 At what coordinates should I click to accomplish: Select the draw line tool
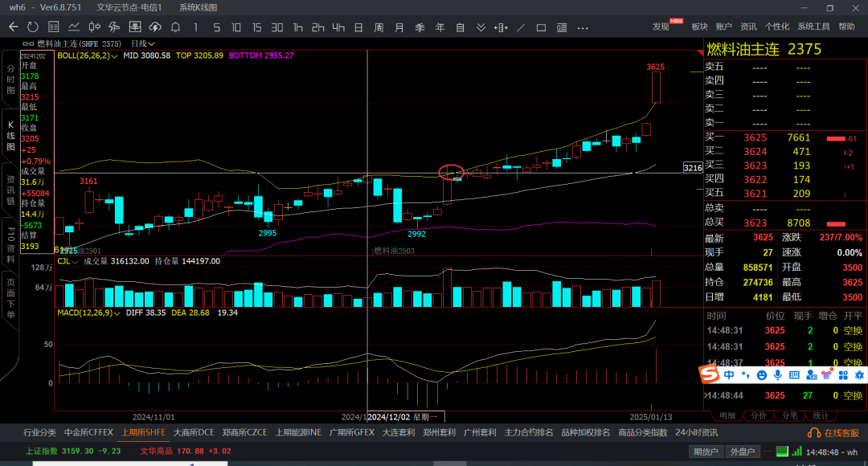[x=521, y=27]
